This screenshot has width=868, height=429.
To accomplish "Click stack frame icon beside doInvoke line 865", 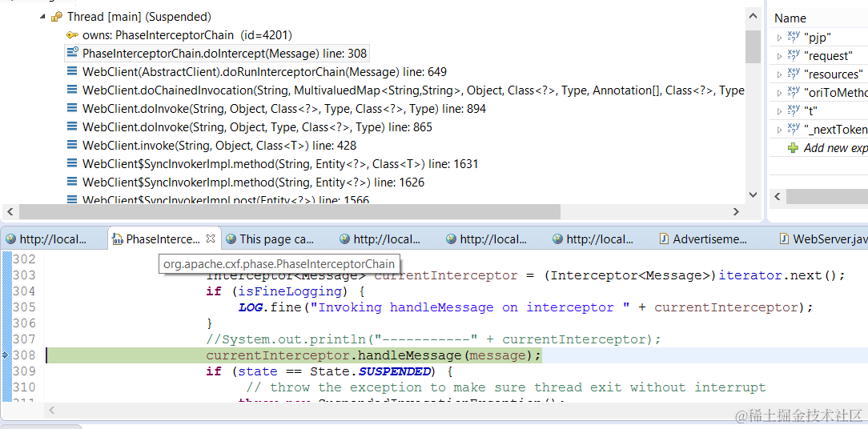I will 72,126.
